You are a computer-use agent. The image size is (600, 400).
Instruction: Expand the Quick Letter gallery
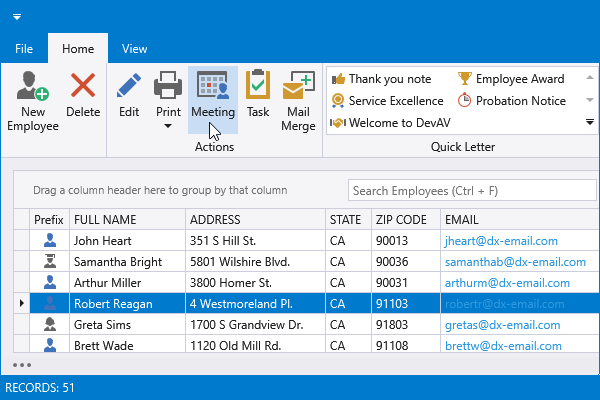(589, 122)
